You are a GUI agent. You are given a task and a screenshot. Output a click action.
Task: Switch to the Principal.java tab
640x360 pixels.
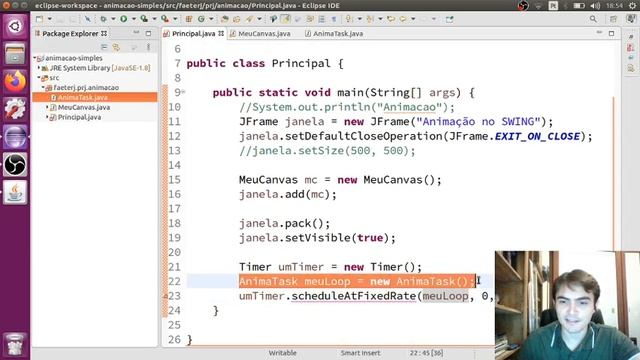pyautogui.click(x=193, y=33)
